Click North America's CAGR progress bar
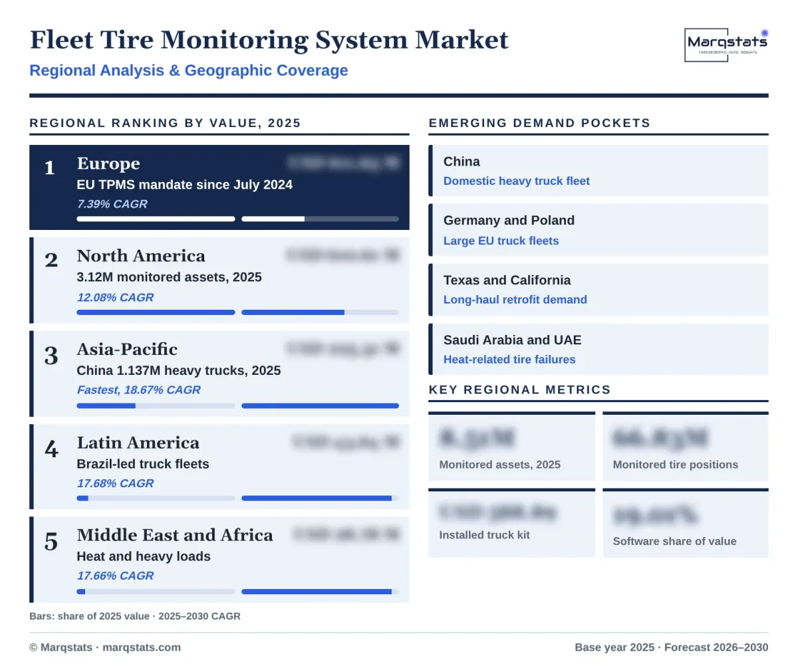This screenshot has width=798, height=672. click(x=320, y=312)
